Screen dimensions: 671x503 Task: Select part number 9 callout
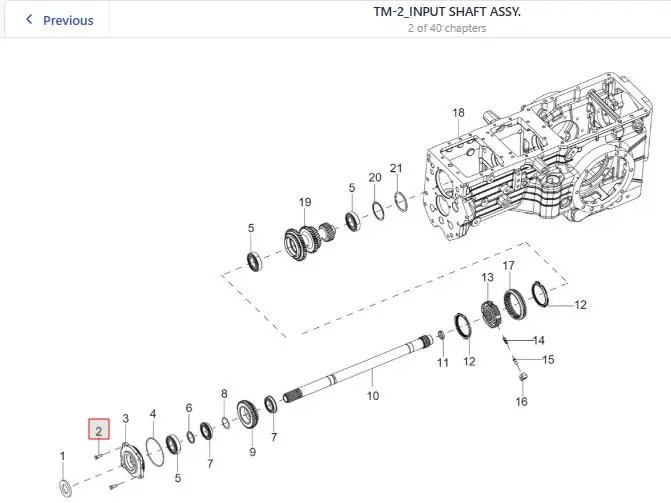point(252,452)
